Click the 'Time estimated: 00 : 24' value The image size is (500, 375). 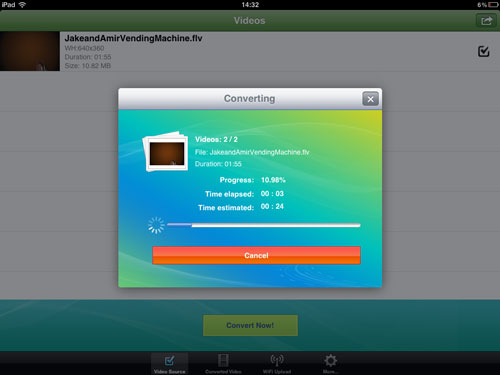(x=272, y=207)
